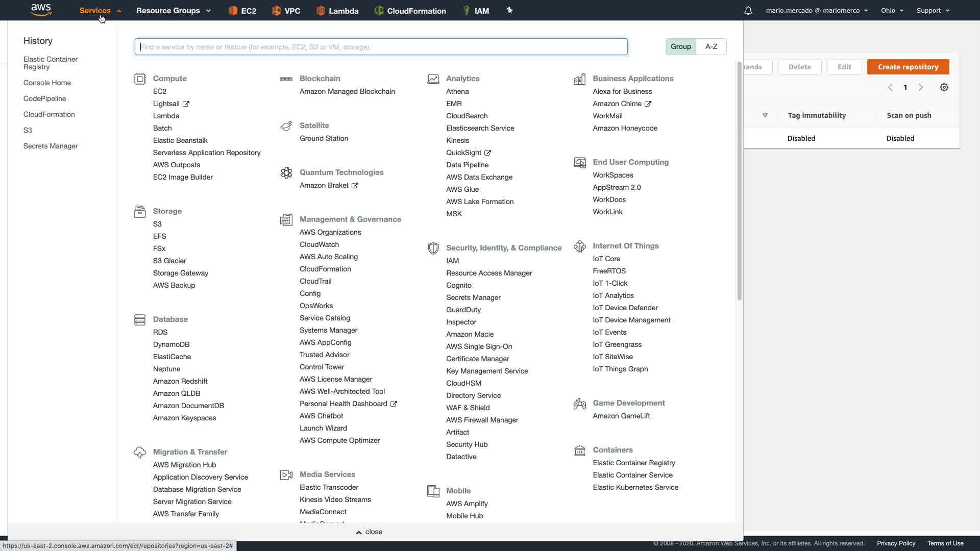Focus the find a service search field
Viewport: 980px width, 551px height.
[381, 47]
